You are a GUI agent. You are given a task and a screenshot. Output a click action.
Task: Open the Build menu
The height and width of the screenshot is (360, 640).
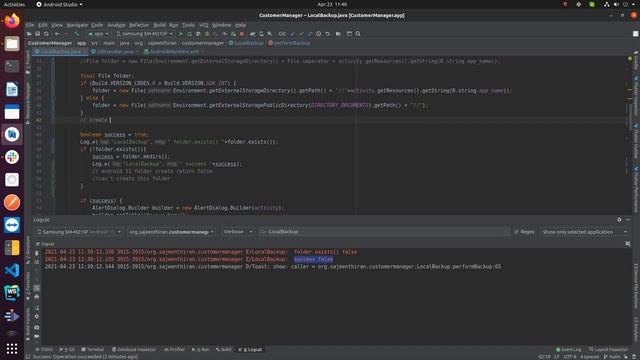159,25
